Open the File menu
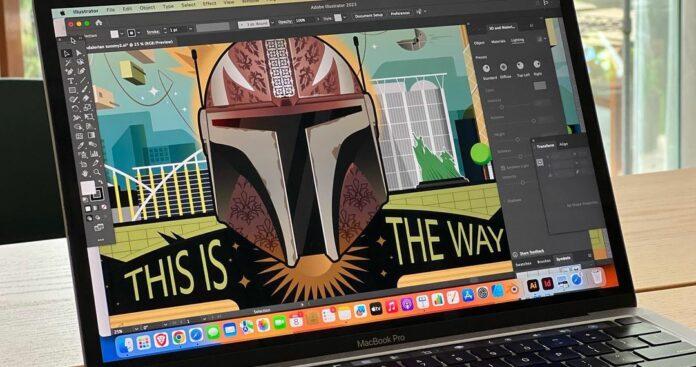The width and height of the screenshot is (696, 367). (111, 10)
